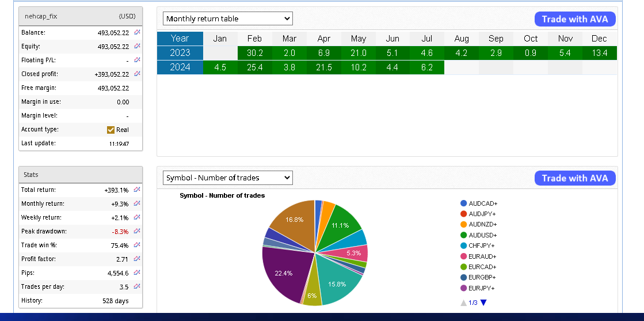Screen dimensions: 644x321
Task: Click the chart icon beside Balance
Action: click(137, 32)
